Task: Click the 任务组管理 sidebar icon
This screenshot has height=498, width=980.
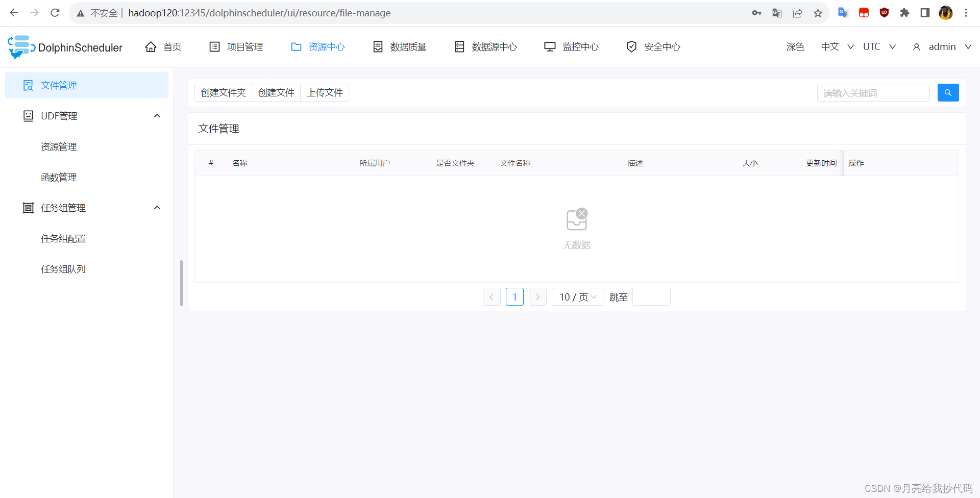Action: pos(28,208)
